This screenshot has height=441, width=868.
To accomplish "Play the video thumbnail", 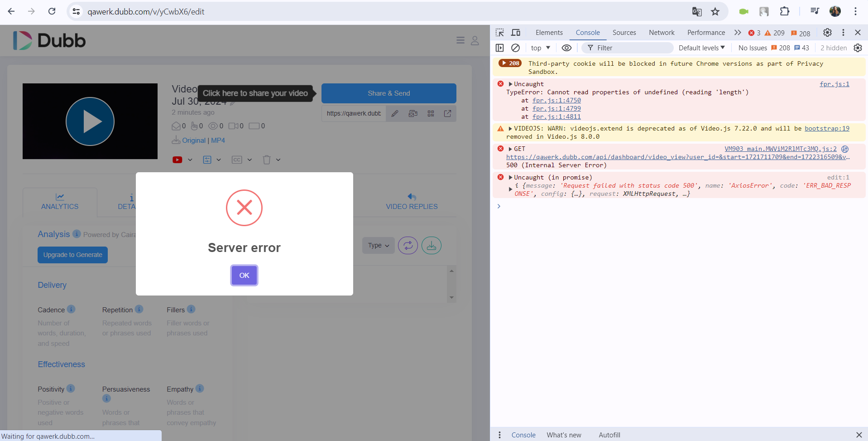I will (90, 121).
